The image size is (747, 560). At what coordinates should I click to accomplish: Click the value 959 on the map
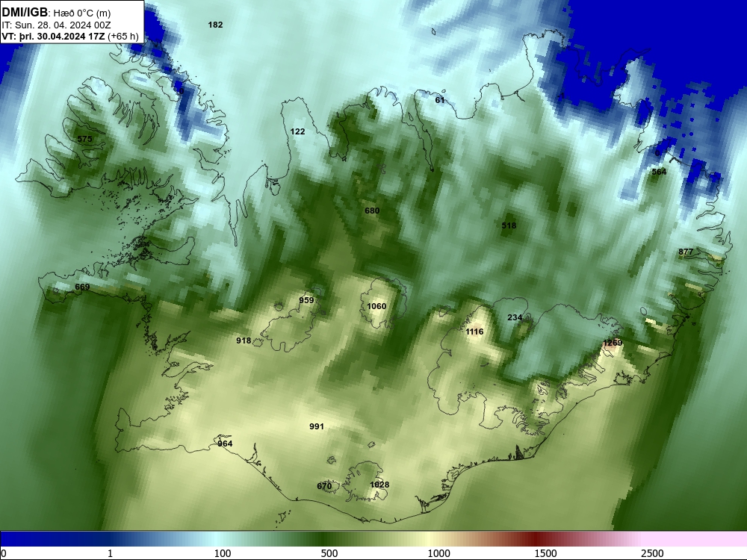pyautogui.click(x=306, y=300)
